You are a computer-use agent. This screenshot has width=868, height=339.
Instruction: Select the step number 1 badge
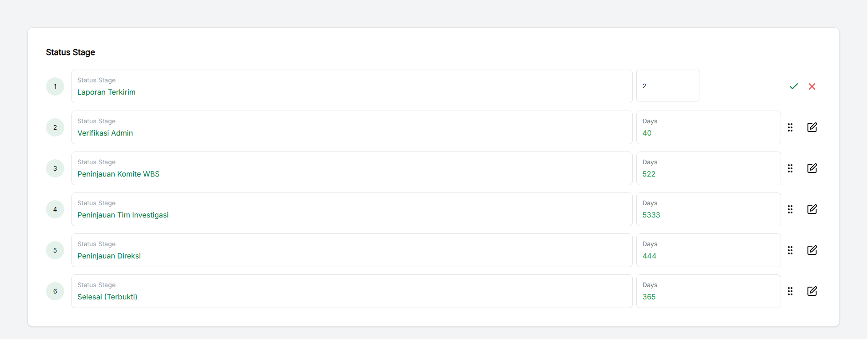55,86
